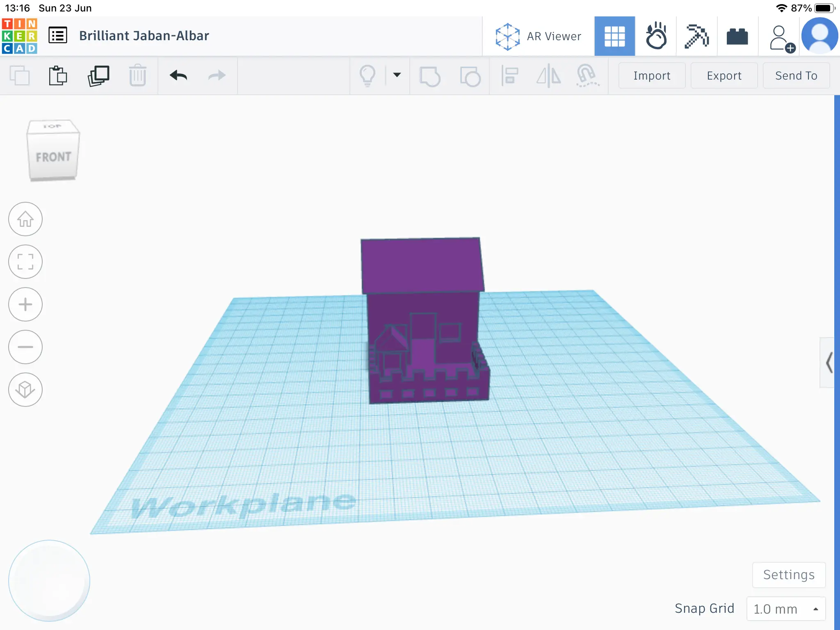This screenshot has width=840, height=630.
Task: Open the designs list icon
Action: point(58,36)
